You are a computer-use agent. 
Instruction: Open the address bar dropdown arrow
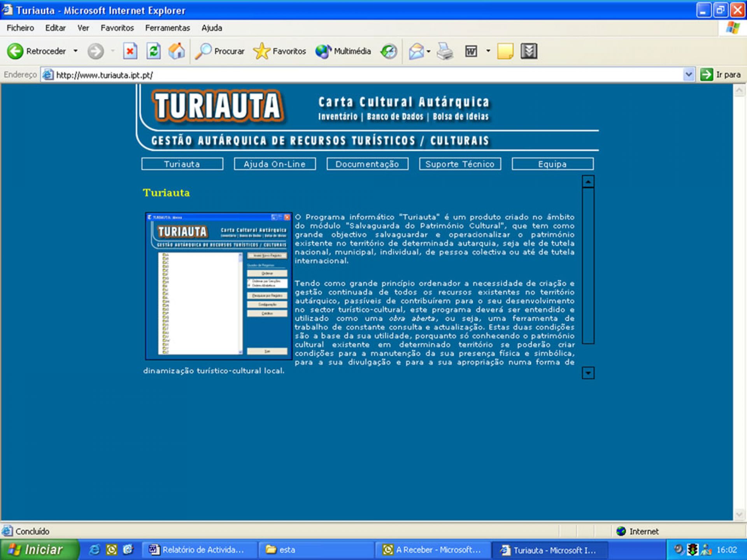688,74
